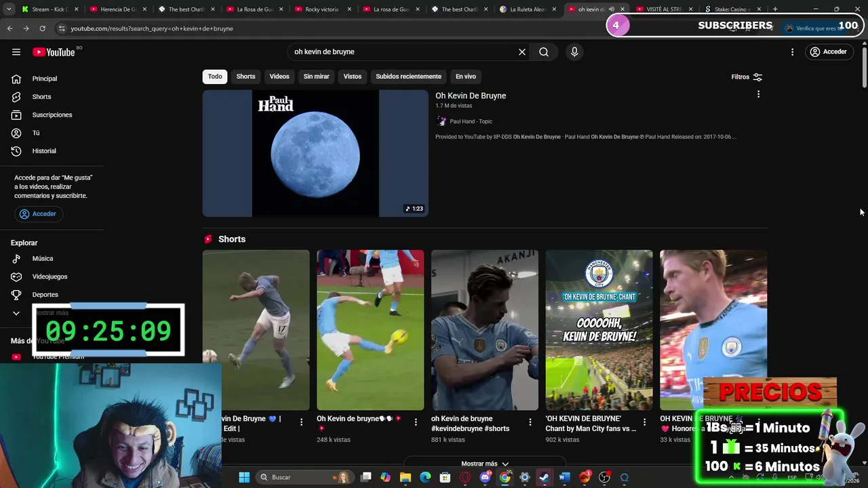Open the Filtros options
Viewport: 868px width, 488px height.
click(x=747, y=77)
